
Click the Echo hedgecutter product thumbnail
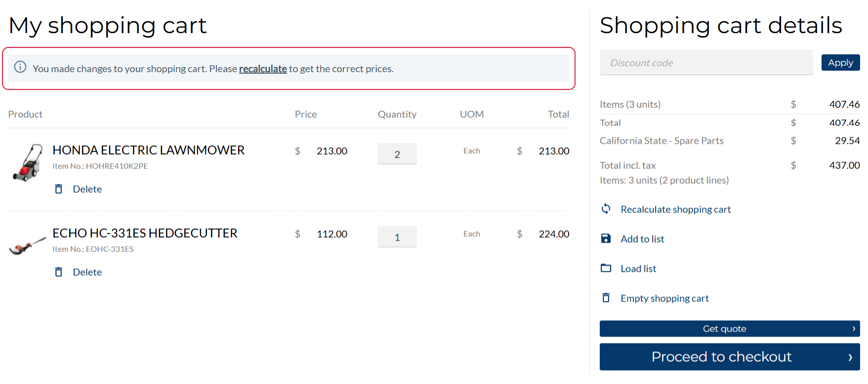[28, 245]
